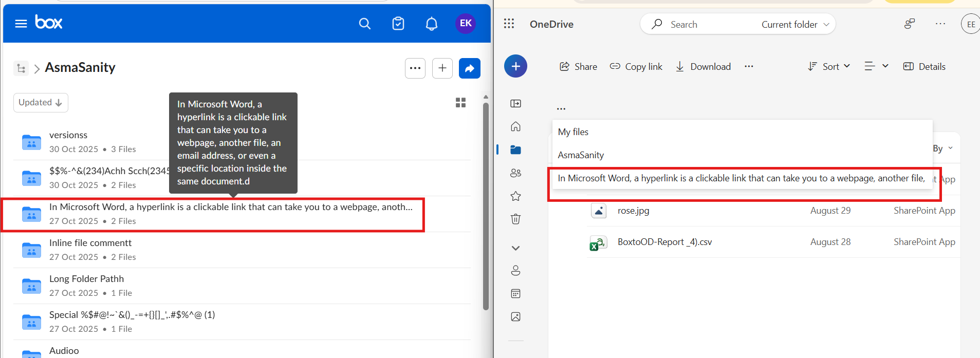Open Box more options ellipsis button

tap(415, 68)
